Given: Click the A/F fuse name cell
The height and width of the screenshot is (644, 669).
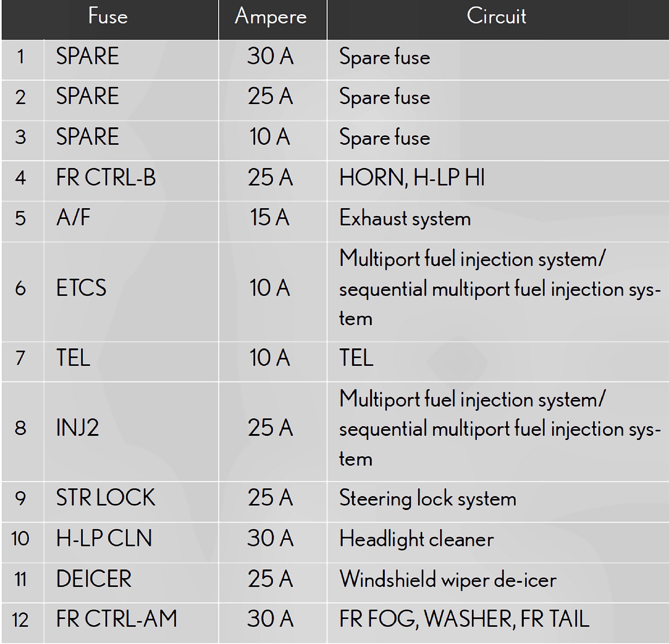Looking at the screenshot, I should pyautogui.click(x=73, y=217).
